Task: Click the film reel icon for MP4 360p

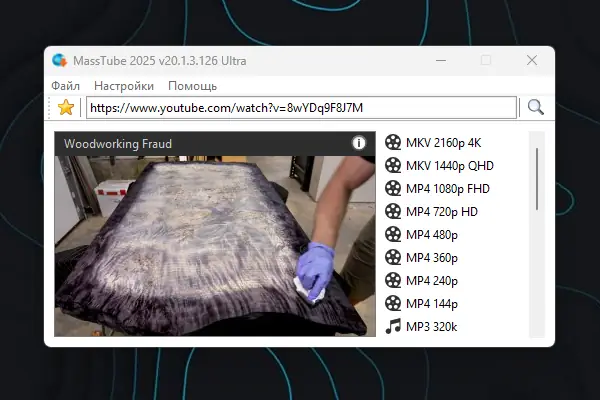Action: [393, 257]
